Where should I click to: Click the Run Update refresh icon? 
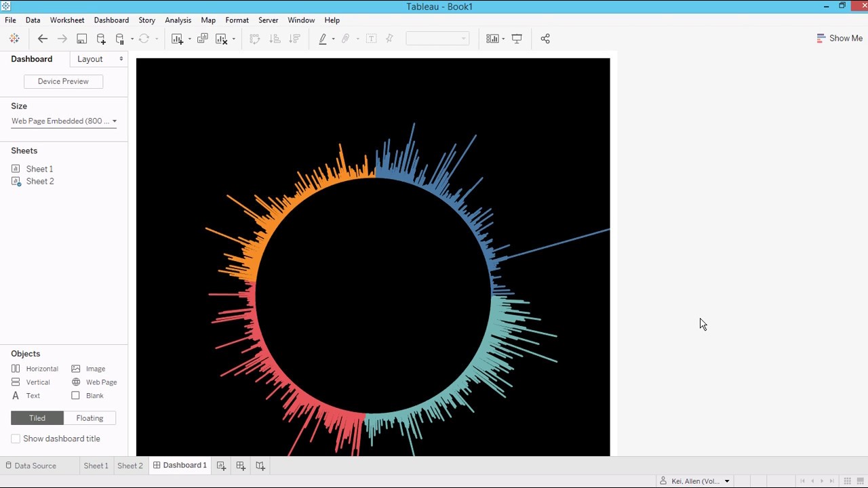(x=144, y=39)
